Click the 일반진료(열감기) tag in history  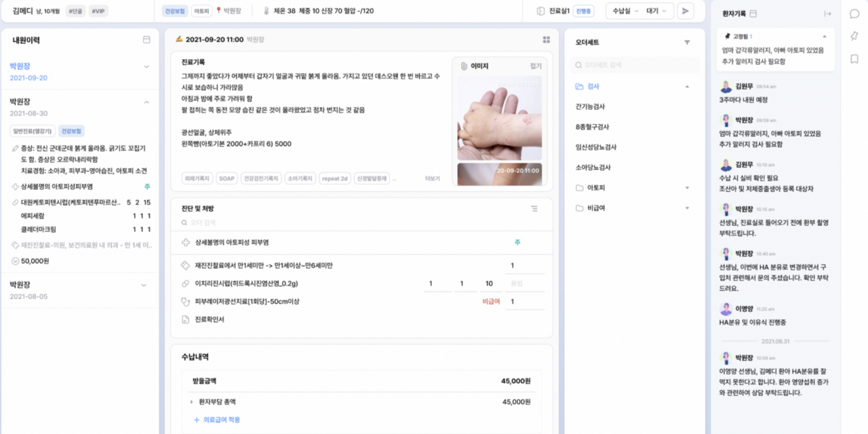click(x=32, y=131)
